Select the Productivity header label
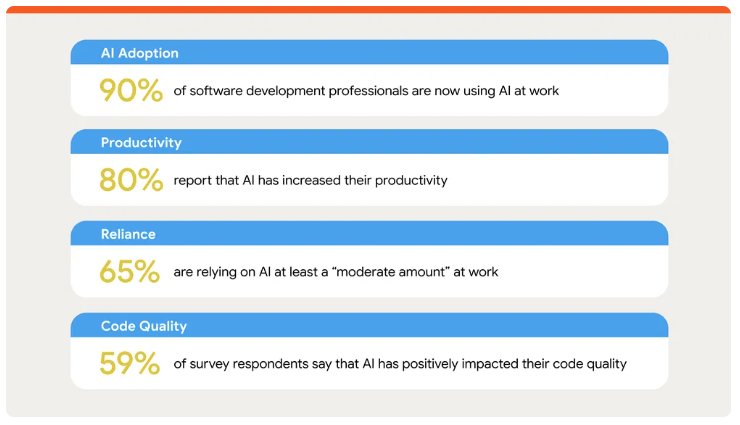Viewport: 740px width, 425px height. pyautogui.click(x=141, y=143)
